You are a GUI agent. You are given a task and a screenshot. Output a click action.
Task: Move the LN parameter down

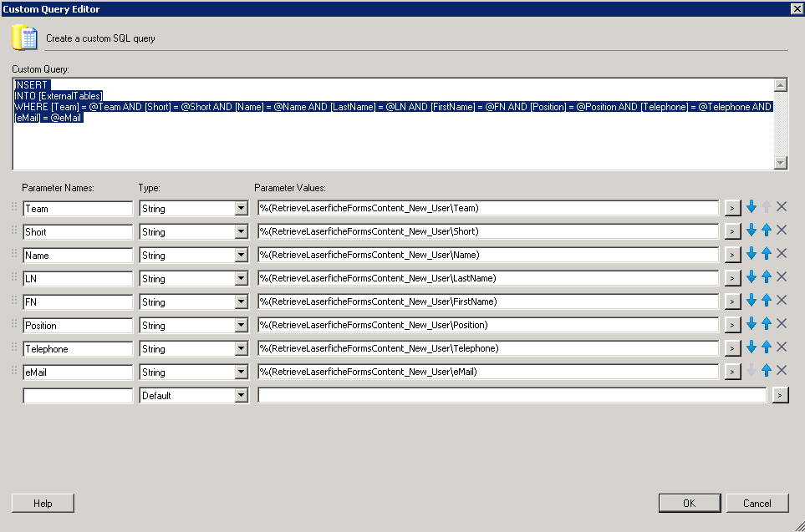(752, 277)
